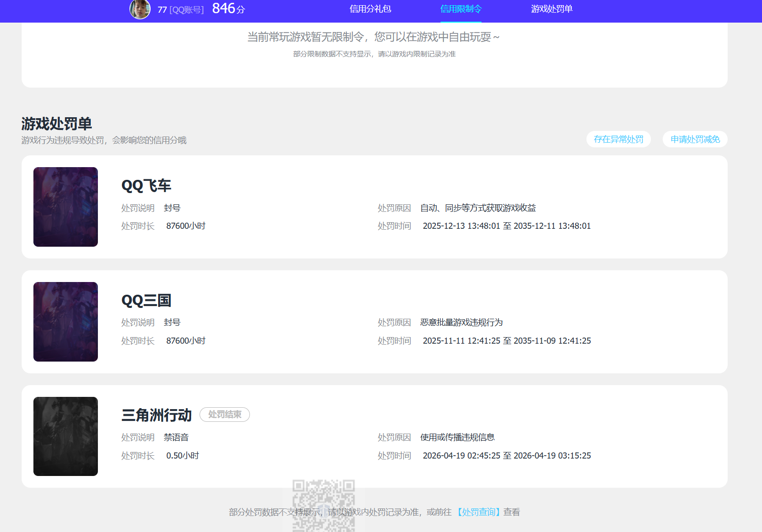Click the 三角洲行动 game title
The image size is (762, 532).
[x=157, y=415]
